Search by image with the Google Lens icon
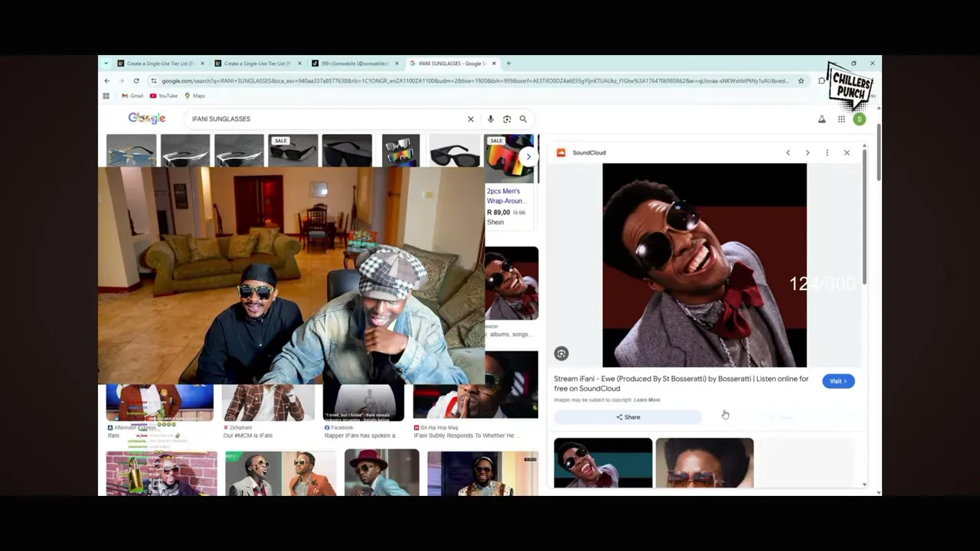This screenshot has height=551, width=980. pyautogui.click(x=507, y=119)
